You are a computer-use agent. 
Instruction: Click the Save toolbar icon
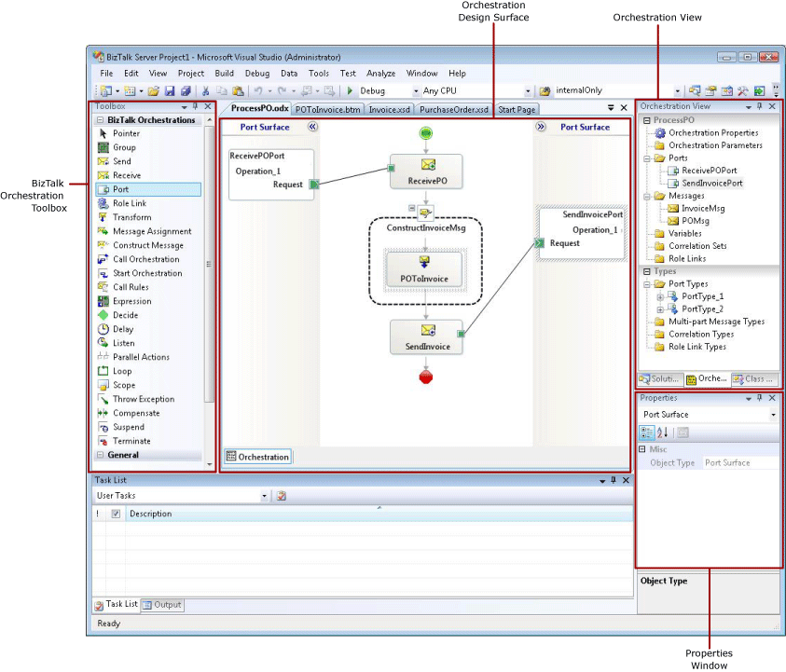pos(170,90)
